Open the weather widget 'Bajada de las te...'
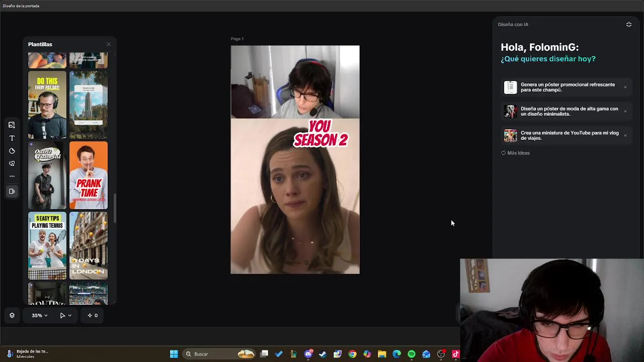 point(28,354)
